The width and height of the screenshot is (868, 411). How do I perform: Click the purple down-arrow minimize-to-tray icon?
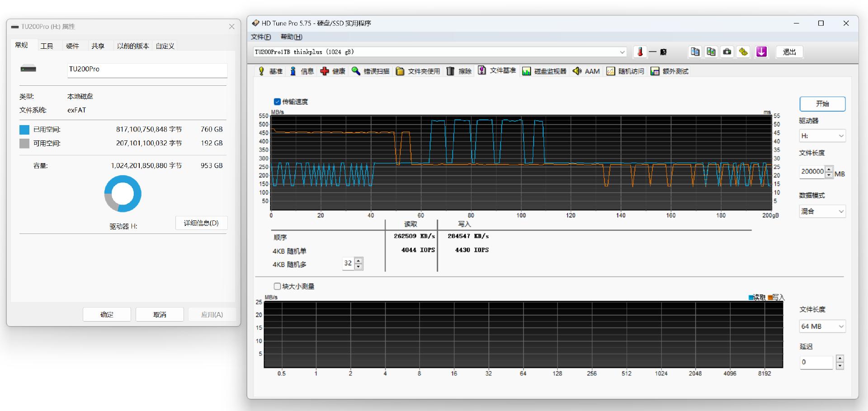761,52
